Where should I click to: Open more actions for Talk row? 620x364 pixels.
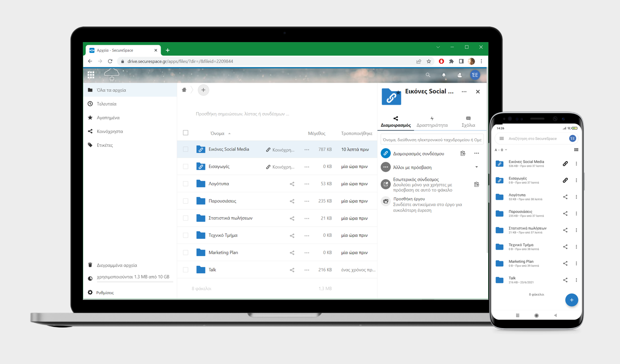(x=307, y=270)
